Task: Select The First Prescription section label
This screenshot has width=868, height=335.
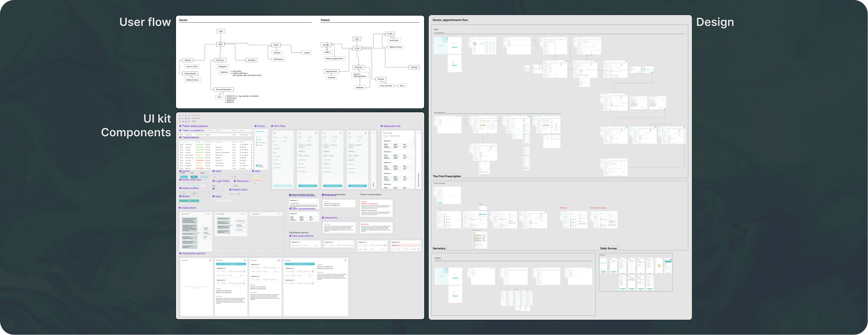Action: (x=447, y=177)
